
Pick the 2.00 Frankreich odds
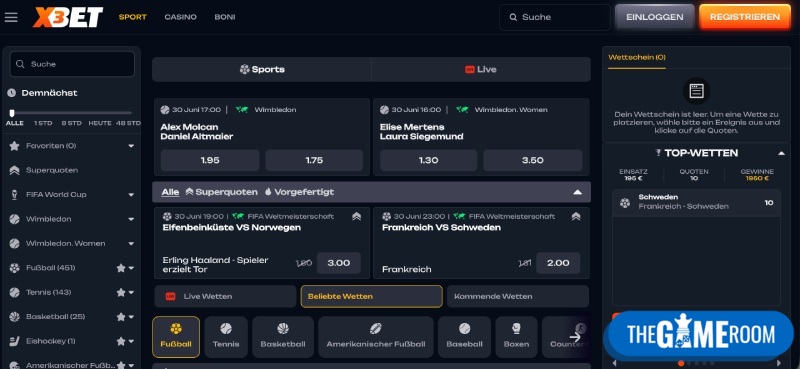click(558, 263)
